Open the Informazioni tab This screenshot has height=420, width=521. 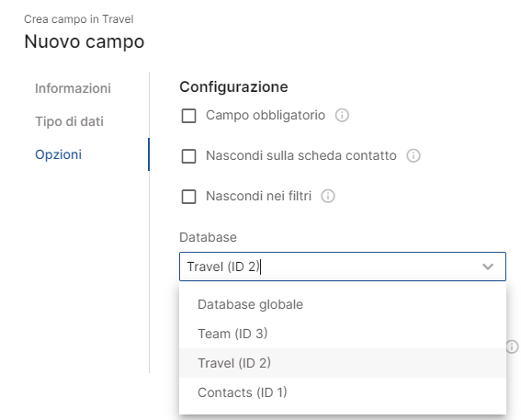(73, 88)
